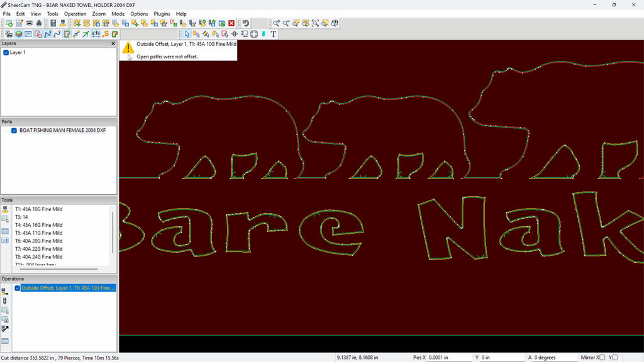Open the Mode menu
Image resolution: width=644 pixels, height=362 pixels.
pyautogui.click(x=118, y=14)
